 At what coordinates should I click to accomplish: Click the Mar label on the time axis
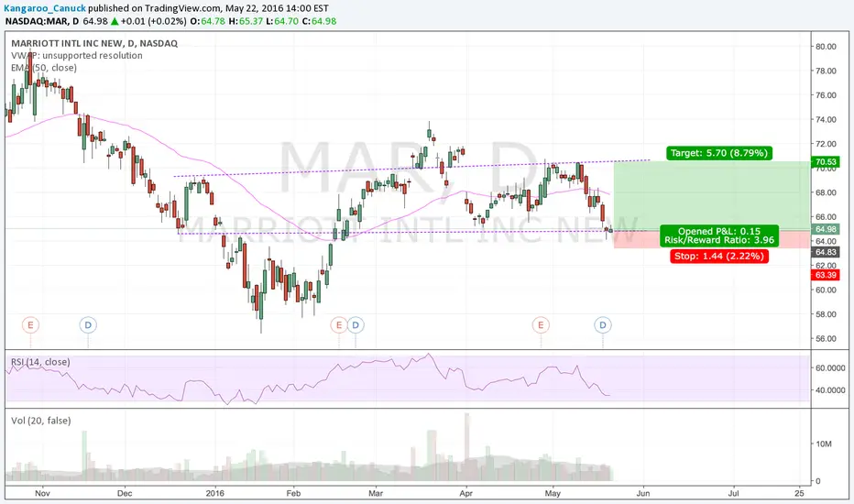(x=376, y=493)
